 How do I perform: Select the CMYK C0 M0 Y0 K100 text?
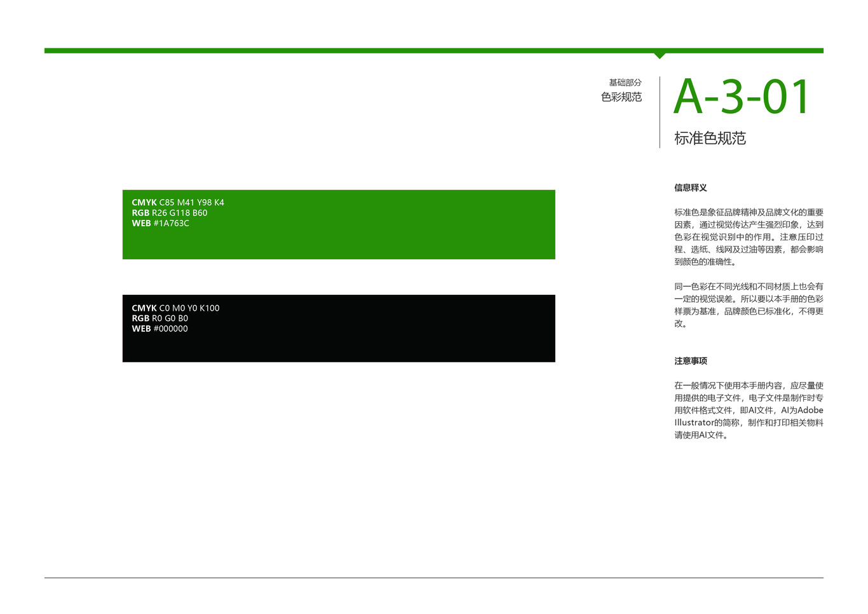175,308
